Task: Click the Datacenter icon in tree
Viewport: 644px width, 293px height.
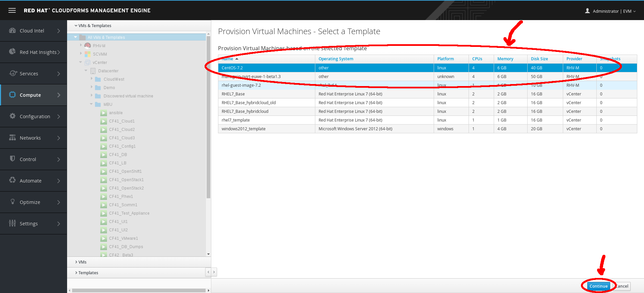Action: point(93,71)
